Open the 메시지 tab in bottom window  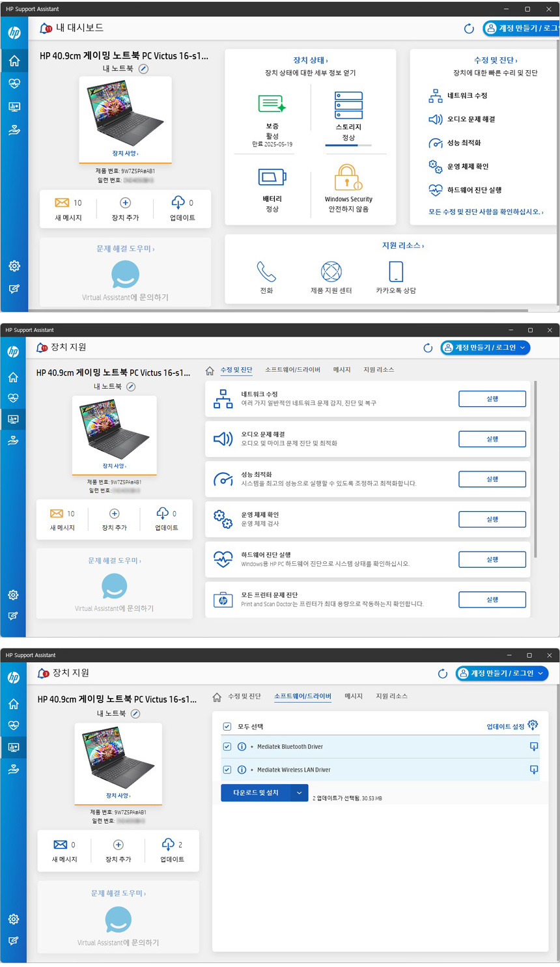353,697
